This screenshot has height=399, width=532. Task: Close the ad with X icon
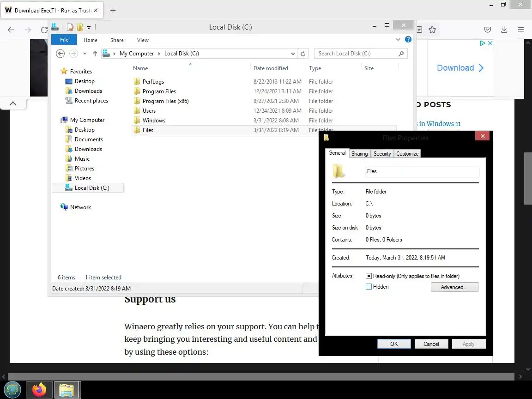[x=490, y=43]
